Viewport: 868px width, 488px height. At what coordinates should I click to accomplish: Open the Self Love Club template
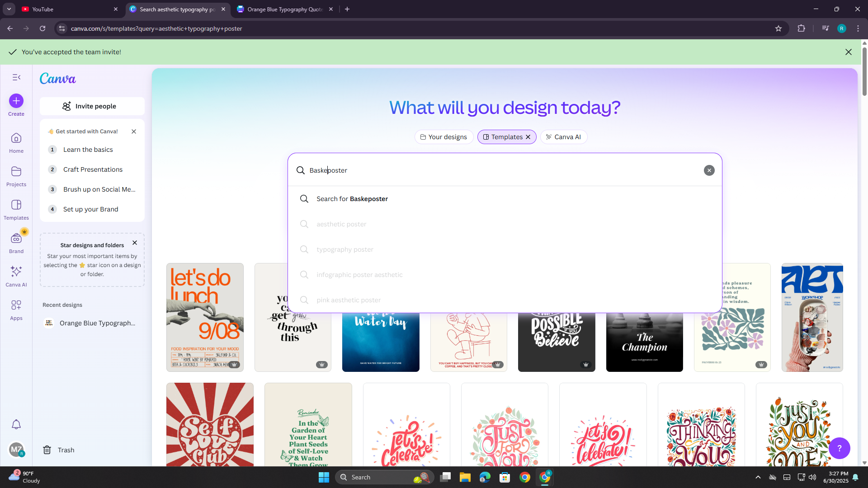click(x=210, y=425)
